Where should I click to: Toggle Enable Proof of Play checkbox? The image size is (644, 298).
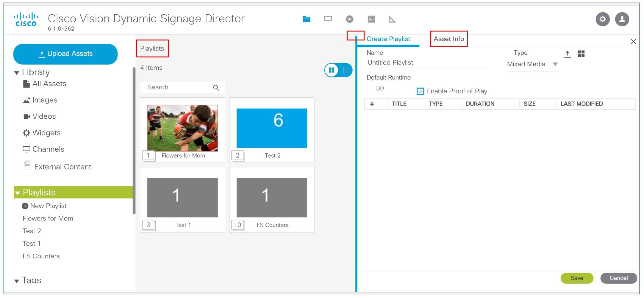tap(420, 91)
